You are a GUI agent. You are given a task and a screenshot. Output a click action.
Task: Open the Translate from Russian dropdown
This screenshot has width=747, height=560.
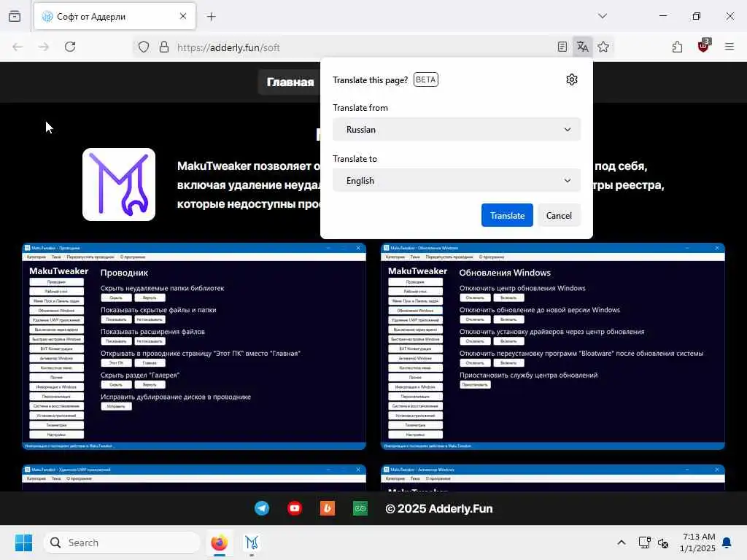pos(457,130)
